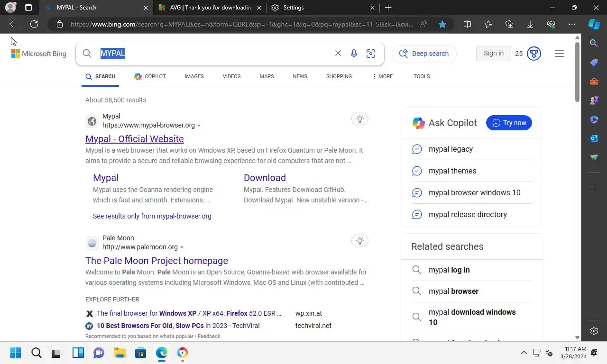Select the MAPS search tab
The height and width of the screenshot is (364, 607).
coord(267,76)
